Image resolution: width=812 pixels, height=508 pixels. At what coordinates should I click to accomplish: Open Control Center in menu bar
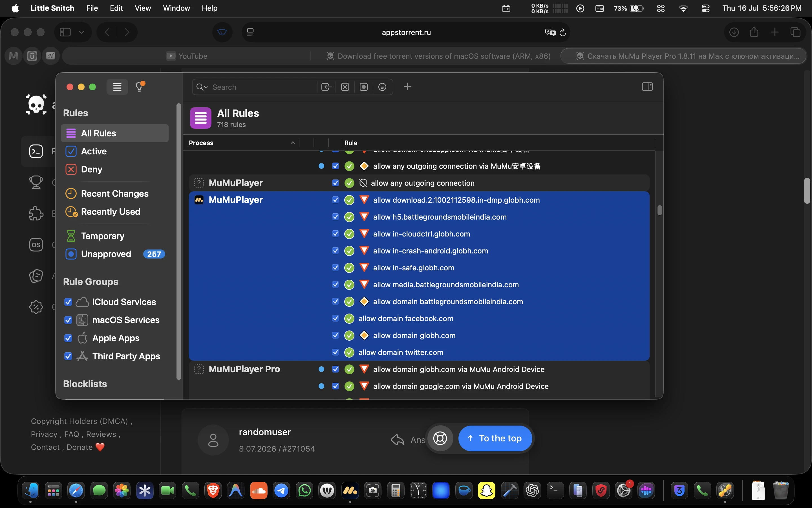tap(705, 8)
